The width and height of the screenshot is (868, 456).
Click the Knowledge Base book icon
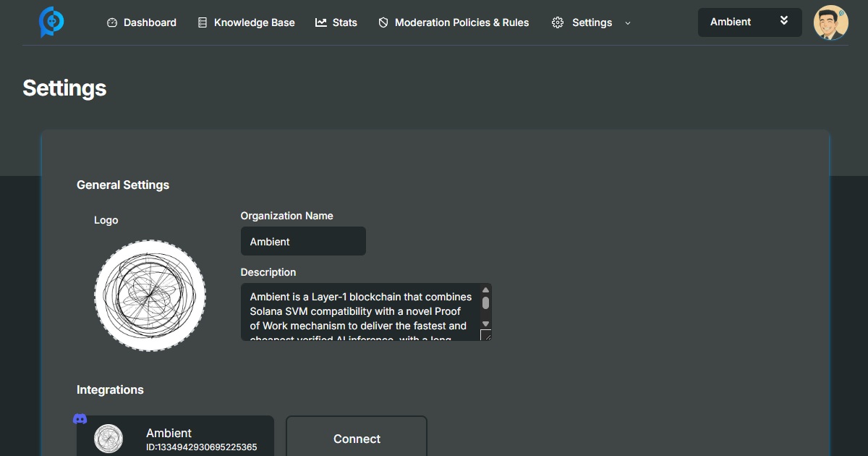tap(203, 22)
